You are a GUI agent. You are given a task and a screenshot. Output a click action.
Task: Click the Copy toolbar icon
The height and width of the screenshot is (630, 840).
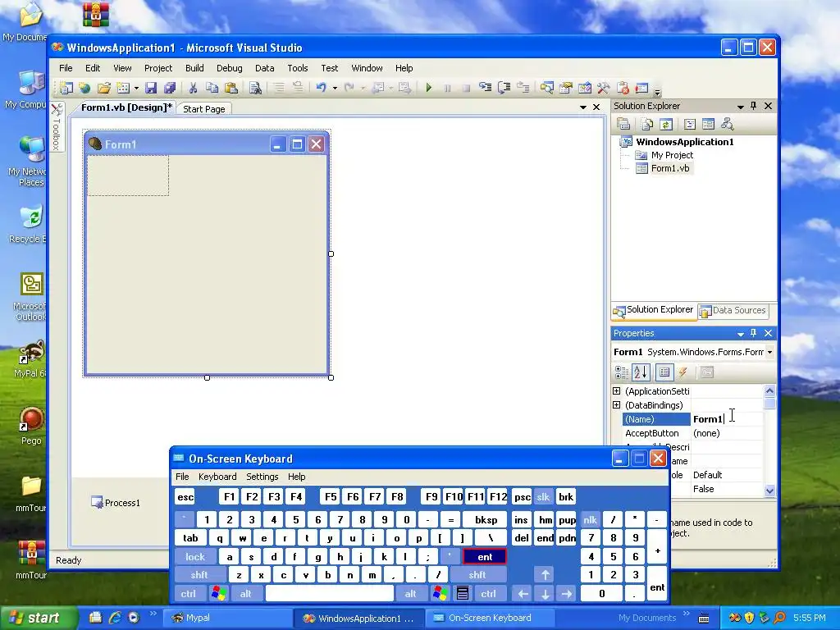[x=212, y=88]
